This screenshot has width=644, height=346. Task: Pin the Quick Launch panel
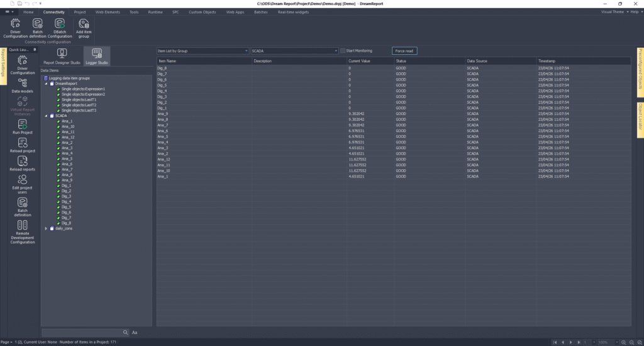[x=35, y=50]
